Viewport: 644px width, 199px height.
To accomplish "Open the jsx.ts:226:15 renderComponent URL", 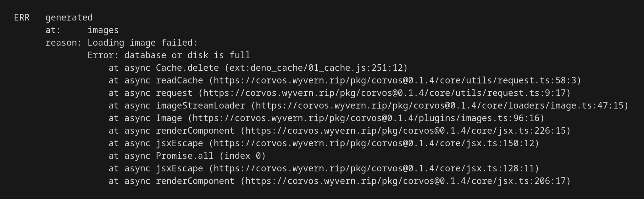I will coord(405,131).
